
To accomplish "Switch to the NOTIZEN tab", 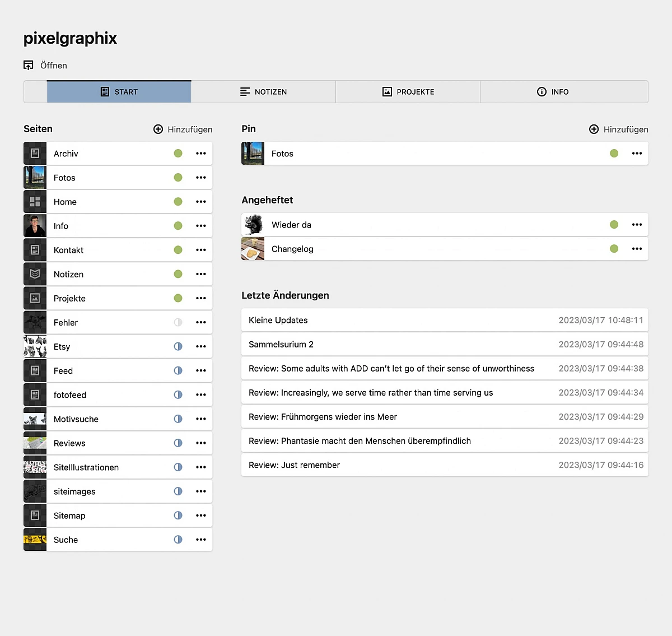I will coord(263,92).
